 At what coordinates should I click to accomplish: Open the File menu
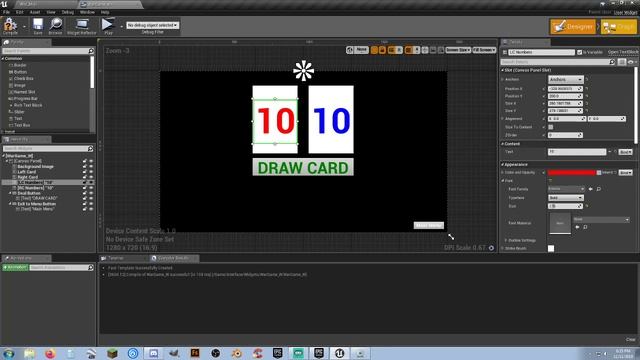(x=7, y=12)
